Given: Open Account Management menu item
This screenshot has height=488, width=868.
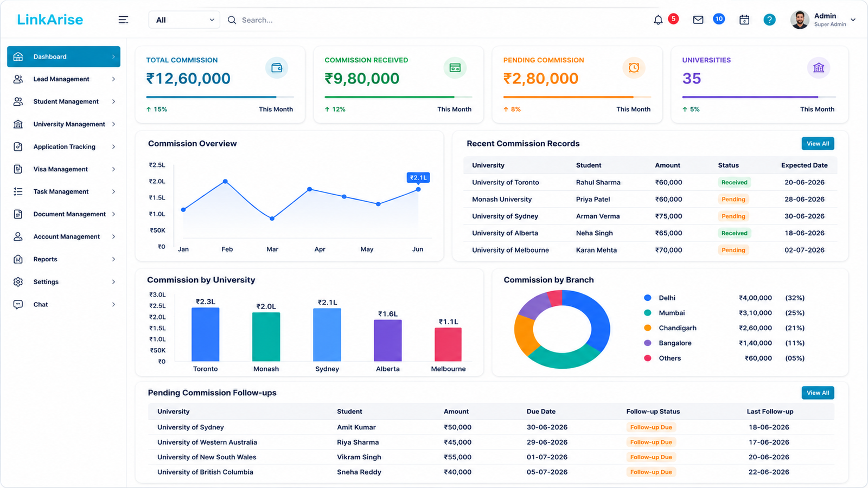Looking at the screenshot, I should point(63,237).
